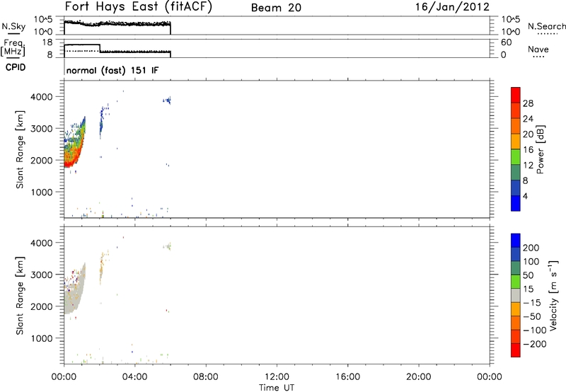Click the 'N.Search' legend label
The image size is (566, 392).
547,26
